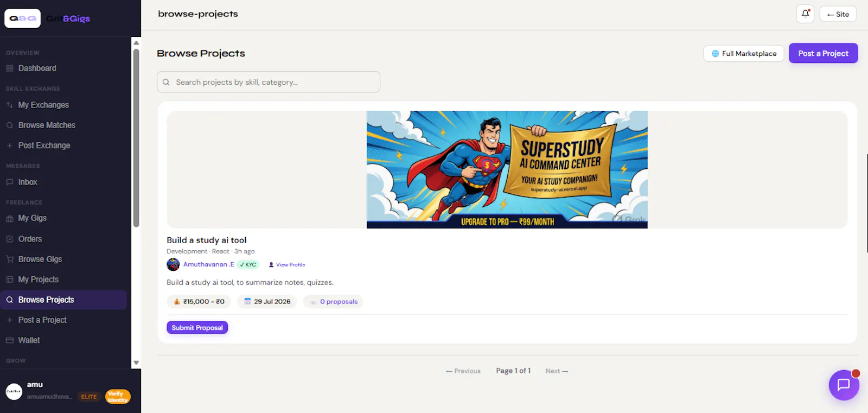Click the Post a Project plus icon
The height and width of the screenshot is (413, 868).
[x=10, y=320]
